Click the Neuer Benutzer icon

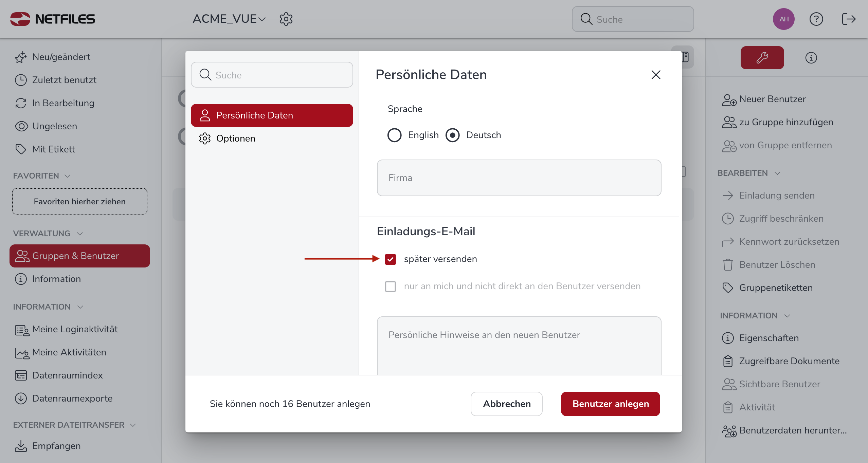[729, 99]
